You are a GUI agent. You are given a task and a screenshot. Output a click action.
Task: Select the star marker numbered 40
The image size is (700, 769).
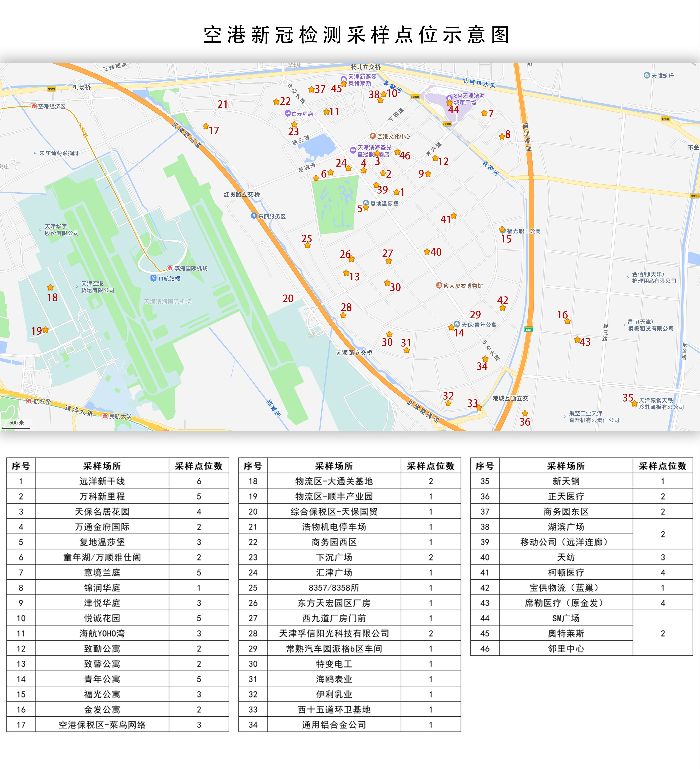coord(427,251)
